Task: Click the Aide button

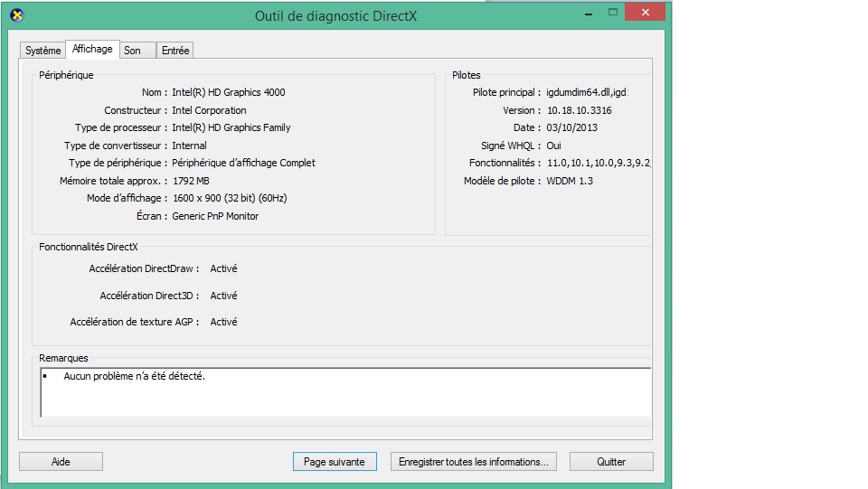Action: 61,461
